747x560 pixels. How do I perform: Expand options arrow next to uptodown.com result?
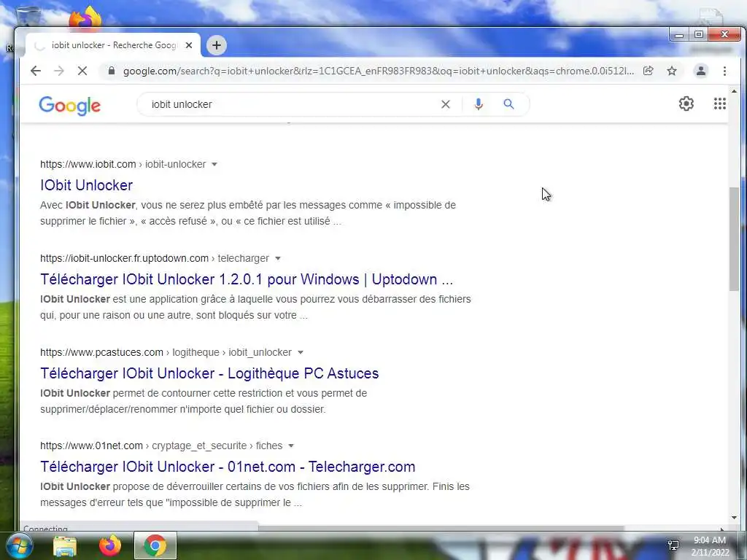[x=278, y=259]
